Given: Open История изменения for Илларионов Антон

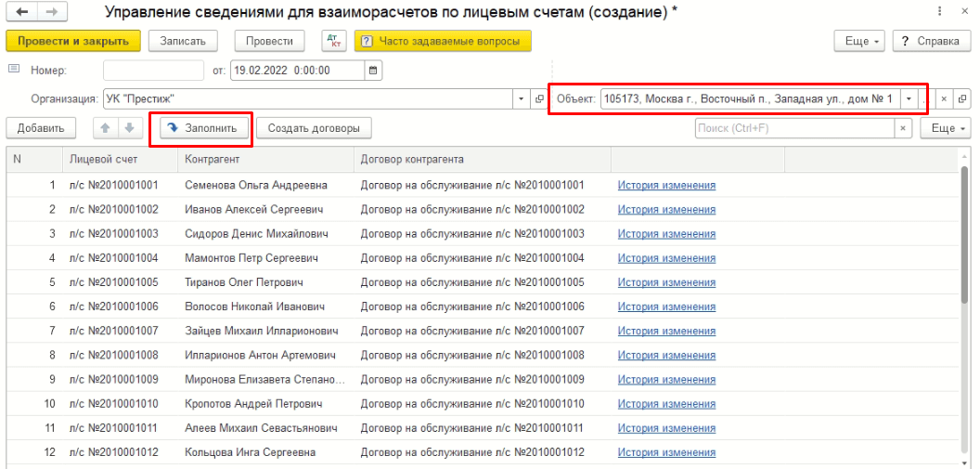Looking at the screenshot, I should pyautogui.click(x=667, y=355).
